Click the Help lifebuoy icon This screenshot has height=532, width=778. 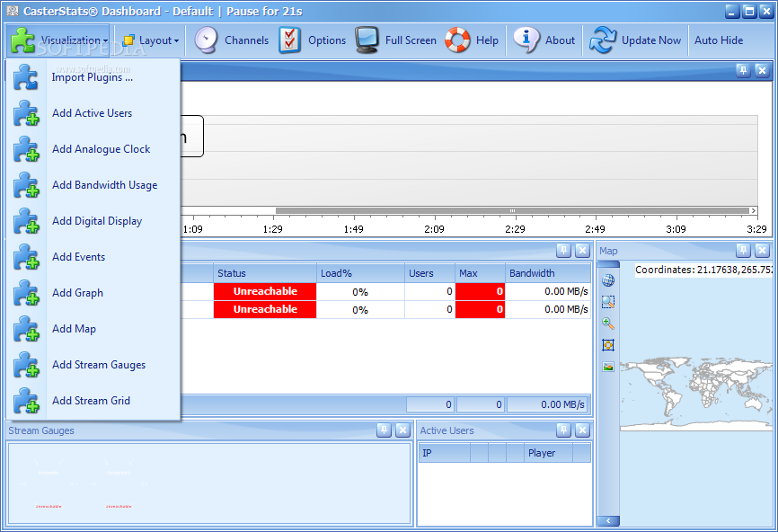tap(457, 40)
